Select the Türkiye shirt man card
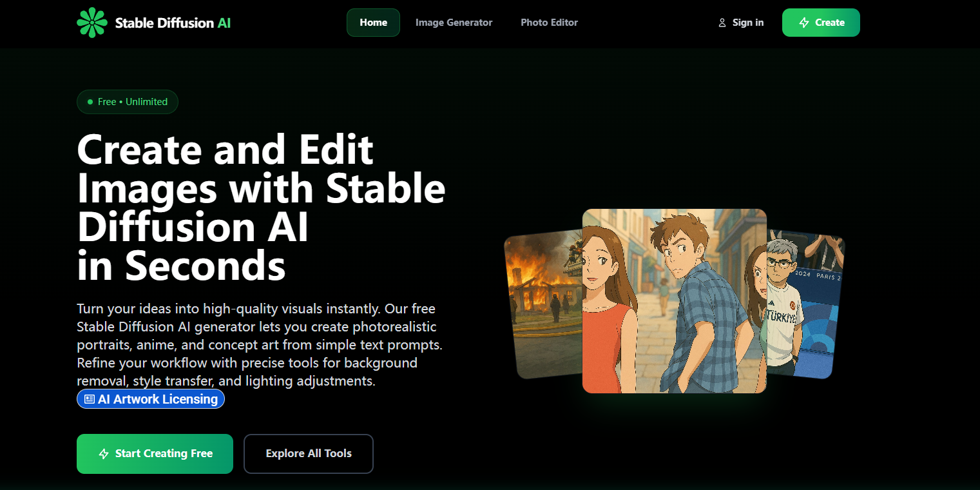 [x=805, y=304]
